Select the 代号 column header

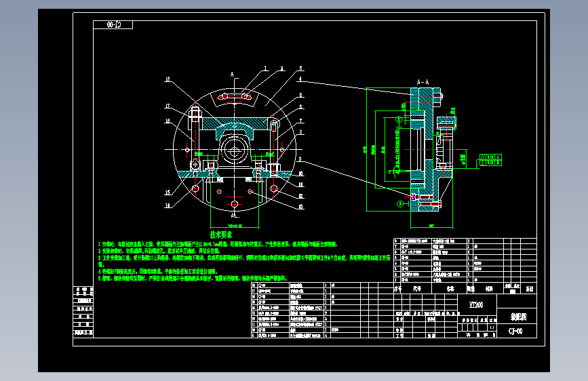tap(417, 289)
